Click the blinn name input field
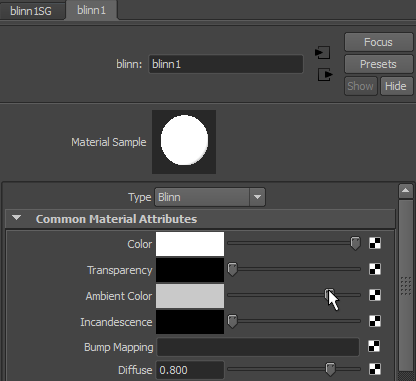This screenshot has width=416, height=381. click(226, 64)
